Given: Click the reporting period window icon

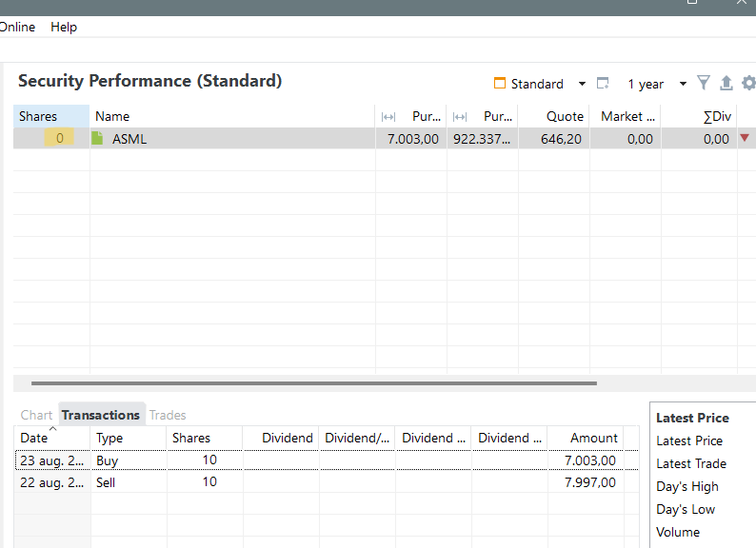Looking at the screenshot, I should point(603,84).
